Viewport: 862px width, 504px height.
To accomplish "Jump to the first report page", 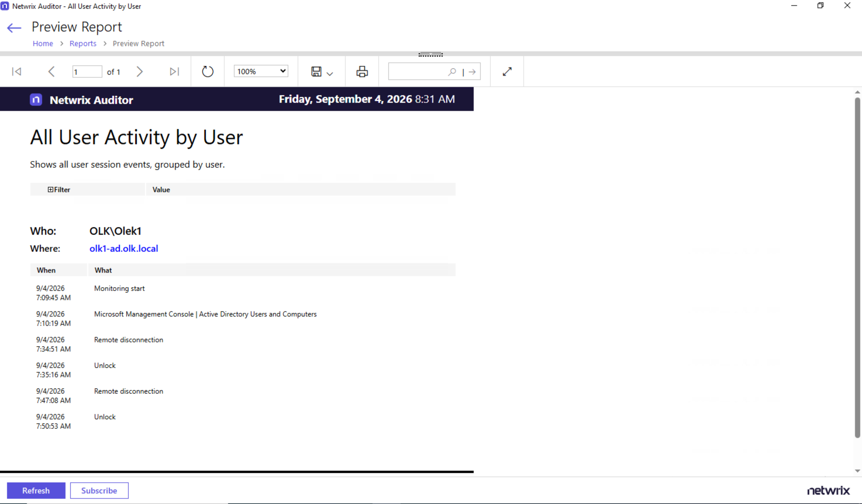I will pyautogui.click(x=16, y=72).
